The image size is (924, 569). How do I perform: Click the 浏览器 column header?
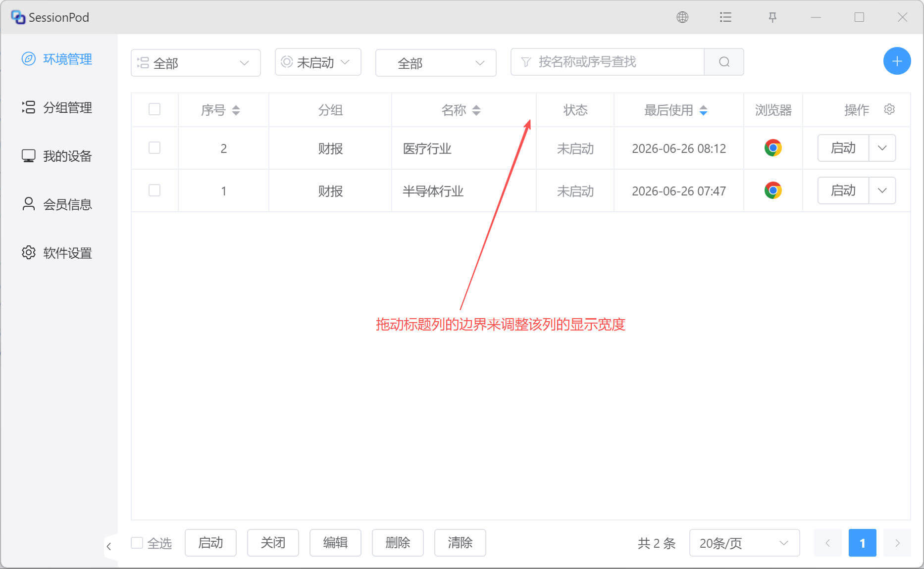point(773,110)
